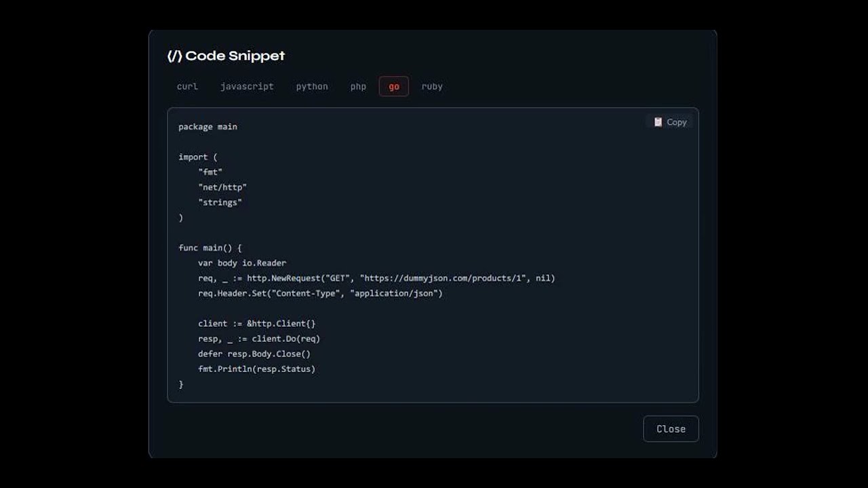The image size is (868, 488).
Task: Click the "fmt" import line
Action: [210, 172]
